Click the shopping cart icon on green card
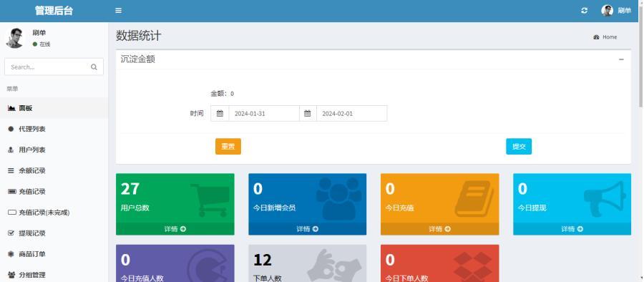This screenshot has height=282, width=644. pyautogui.click(x=210, y=200)
